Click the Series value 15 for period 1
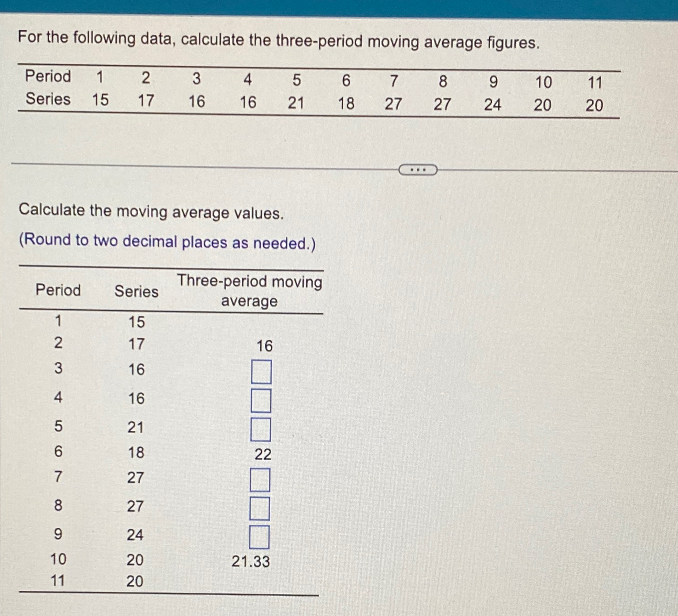Screen dimensions: 678x616 click(135, 323)
